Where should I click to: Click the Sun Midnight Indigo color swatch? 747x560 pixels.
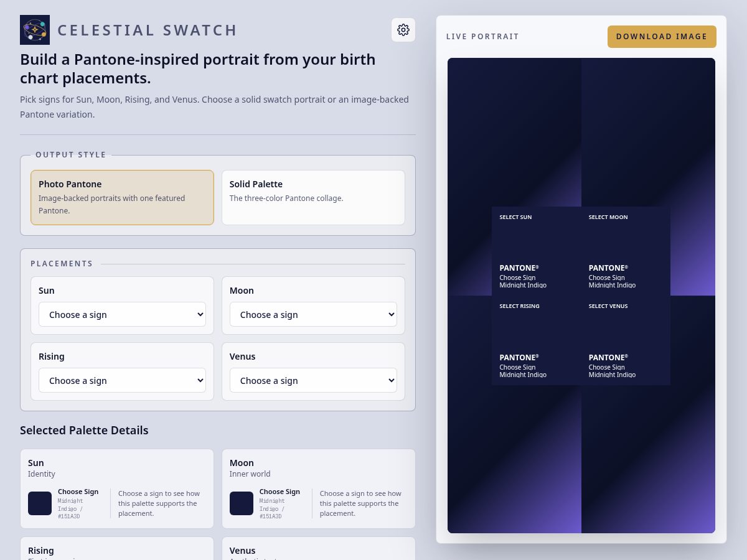click(40, 503)
